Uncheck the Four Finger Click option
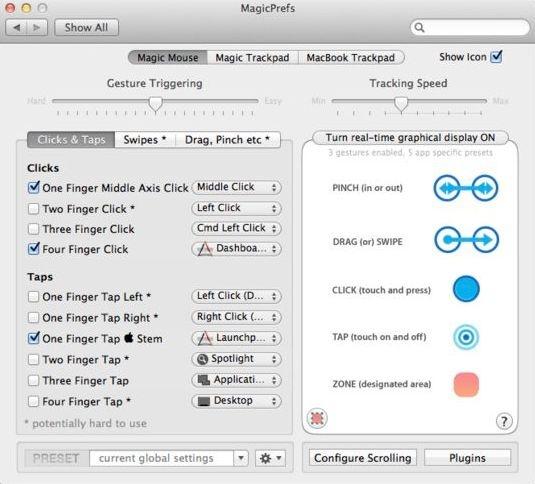This screenshot has height=484, width=535. 33,249
